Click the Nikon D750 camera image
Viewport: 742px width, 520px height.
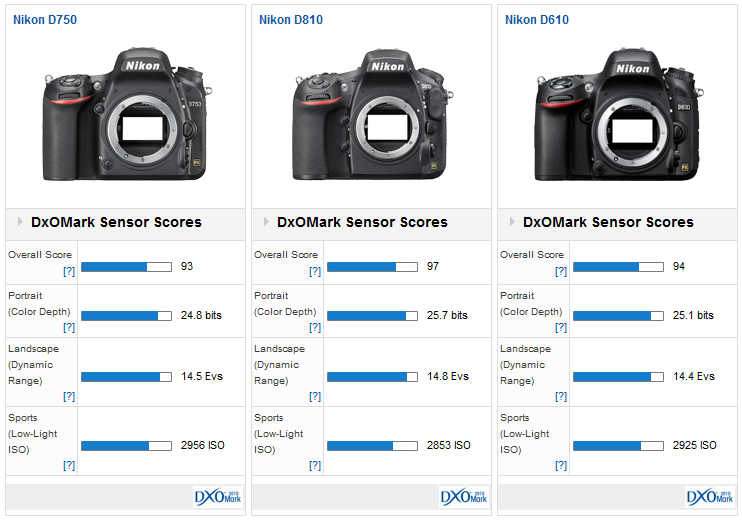point(125,118)
